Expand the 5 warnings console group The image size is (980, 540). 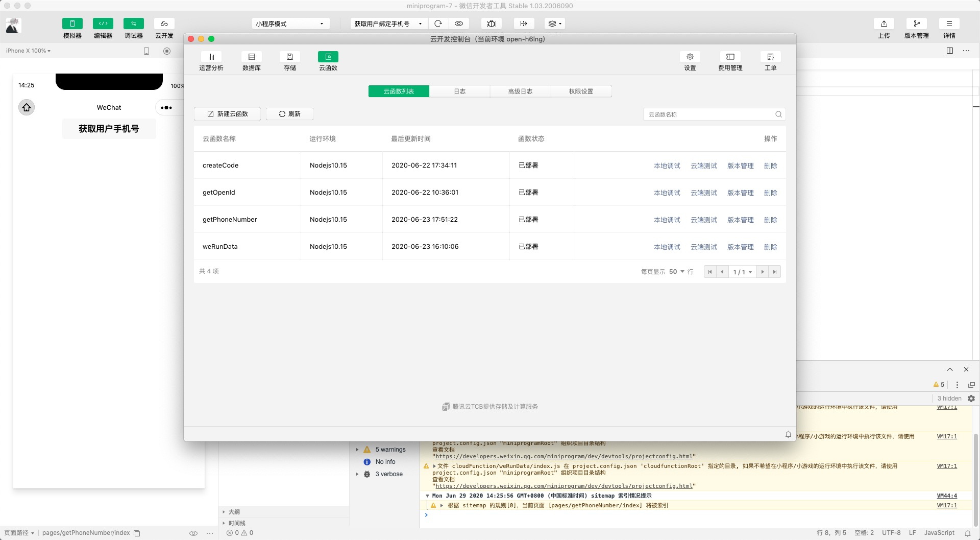pyautogui.click(x=357, y=450)
